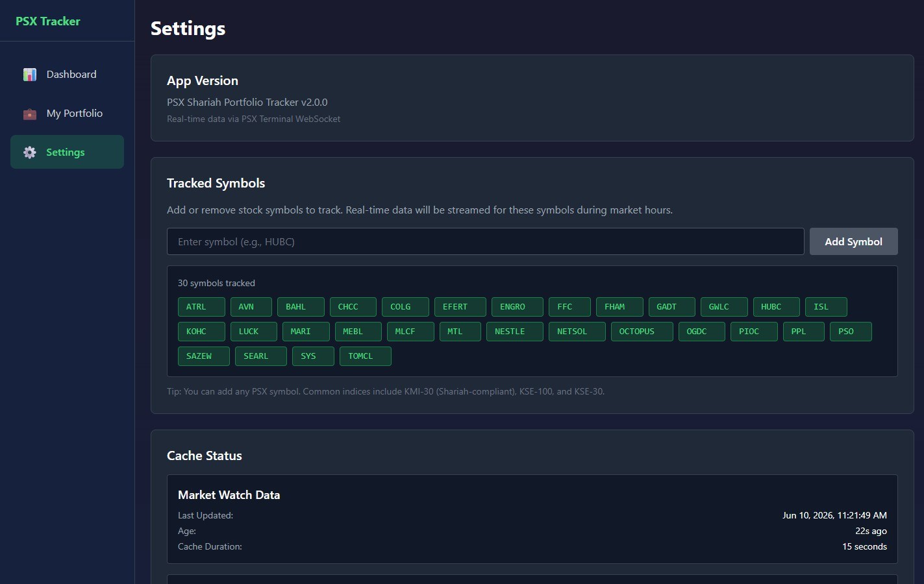The width and height of the screenshot is (924, 584).
Task: Click the 'Real-time data via PSX Terminal WebSocket' text
Action: [x=254, y=119]
